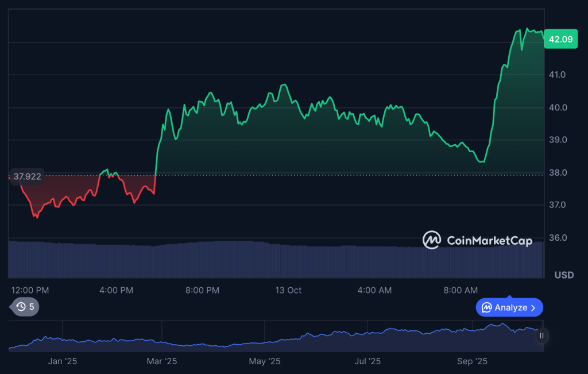Click the green 42.09 current price tag

[x=560, y=39]
